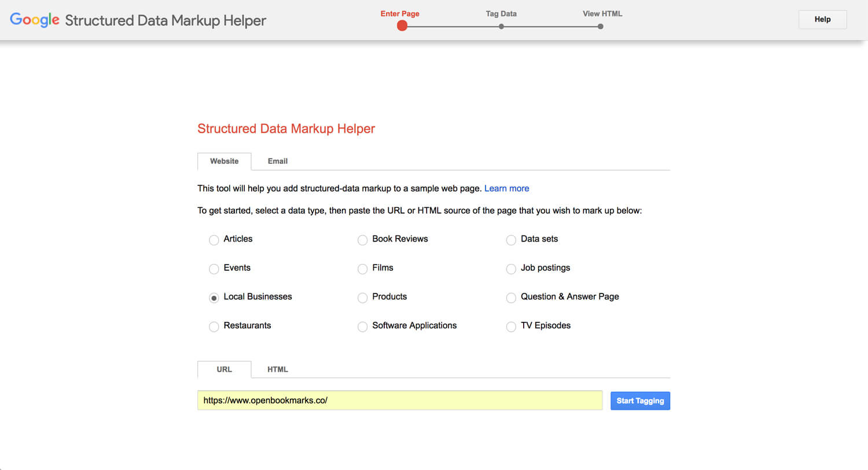868x470 pixels.
Task: Click the Start Tagging button
Action: point(641,401)
